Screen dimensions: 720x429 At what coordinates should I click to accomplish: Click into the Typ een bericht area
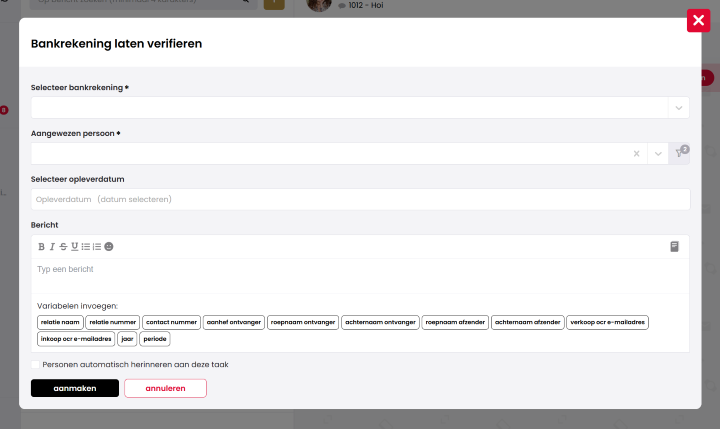pos(360,276)
